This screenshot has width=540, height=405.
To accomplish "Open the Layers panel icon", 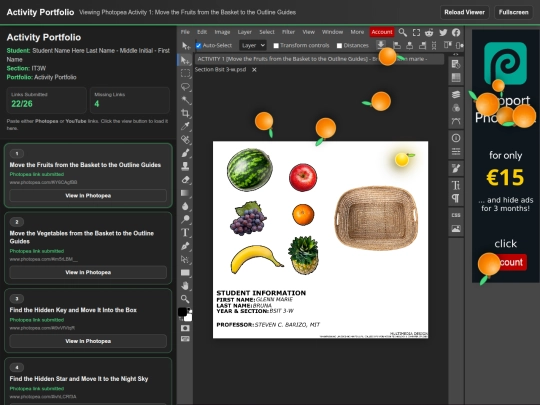I will click(x=456, y=94).
